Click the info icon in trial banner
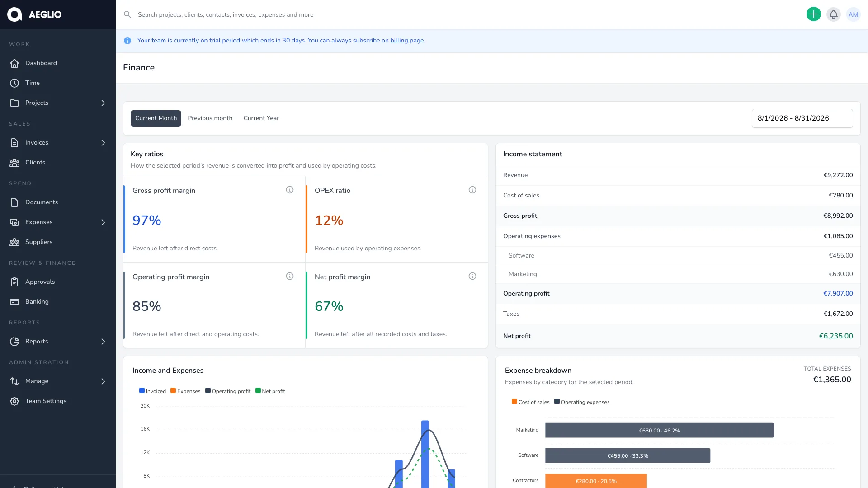Viewport: 868px width, 488px height. pyautogui.click(x=127, y=41)
